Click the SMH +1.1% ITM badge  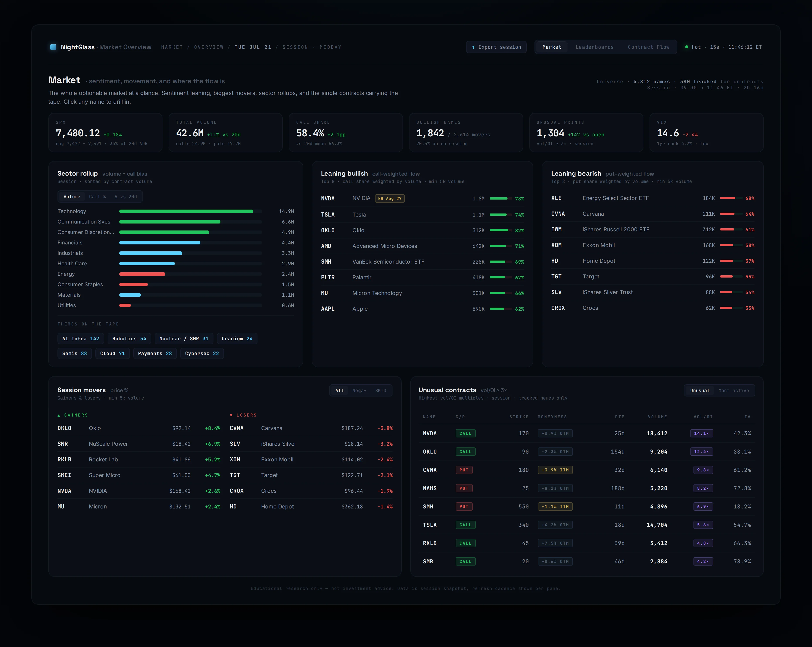[555, 506]
